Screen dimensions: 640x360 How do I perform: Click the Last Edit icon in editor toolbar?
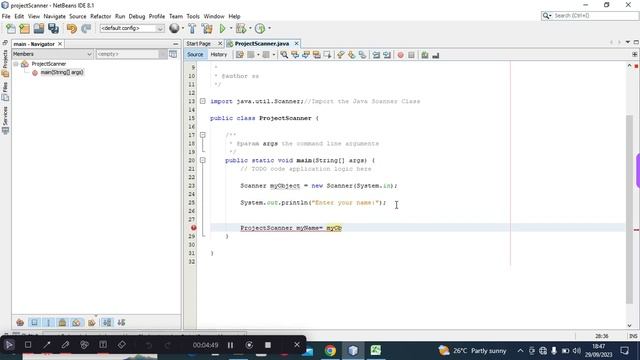pyautogui.click(x=240, y=55)
